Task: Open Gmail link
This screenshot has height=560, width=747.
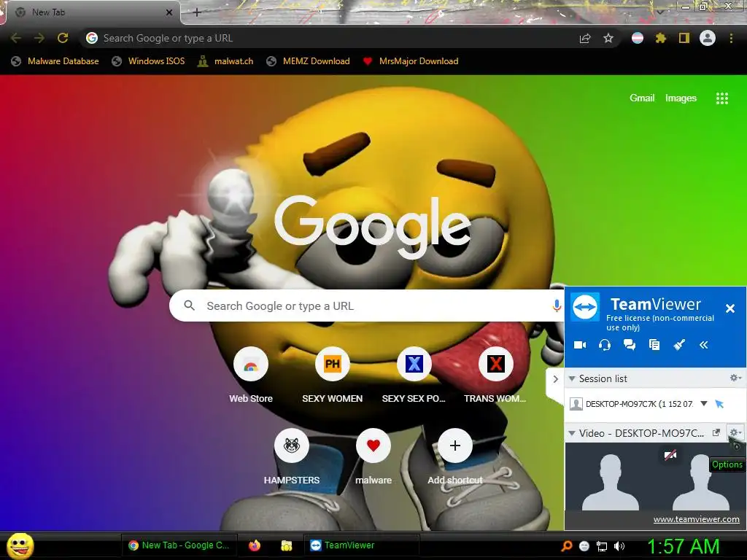Action: [x=642, y=98]
